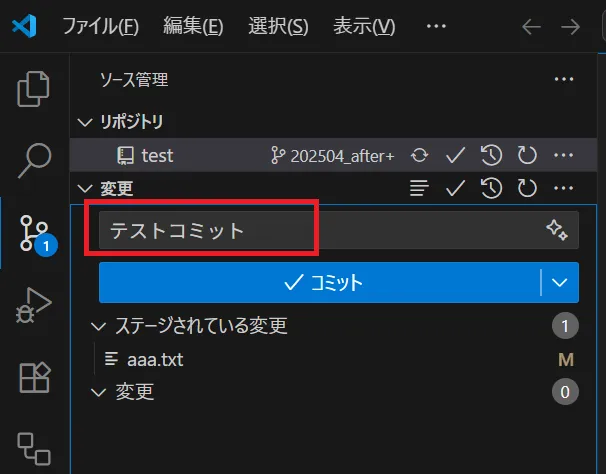This screenshot has height=474, width=606.
Task: Open Source Control view with badge 1
Action: pyautogui.click(x=37, y=234)
